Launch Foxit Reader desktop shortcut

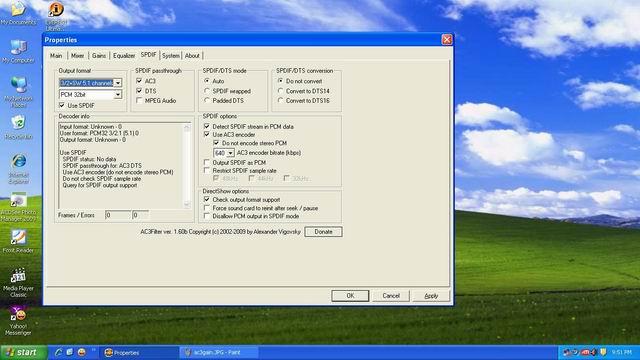click(18, 241)
